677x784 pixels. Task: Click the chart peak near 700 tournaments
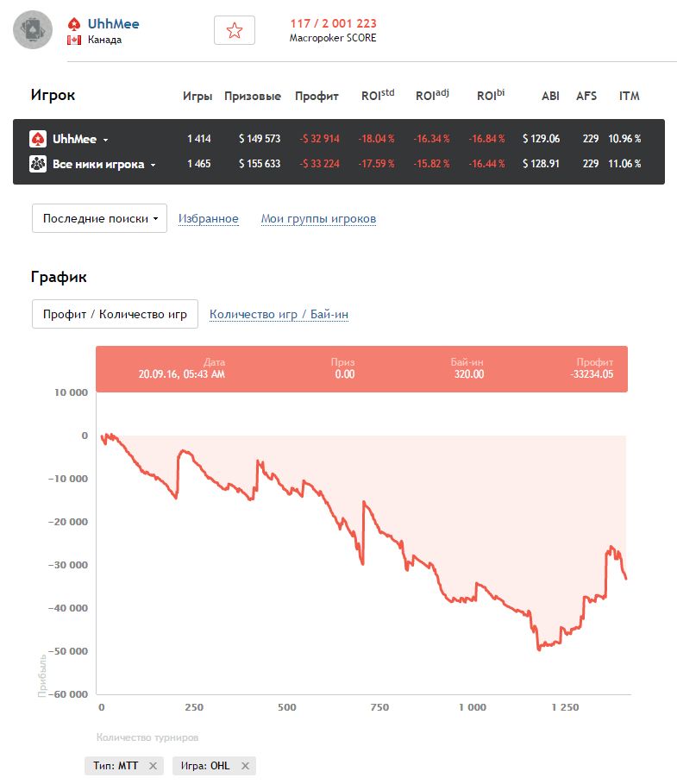coord(365,502)
